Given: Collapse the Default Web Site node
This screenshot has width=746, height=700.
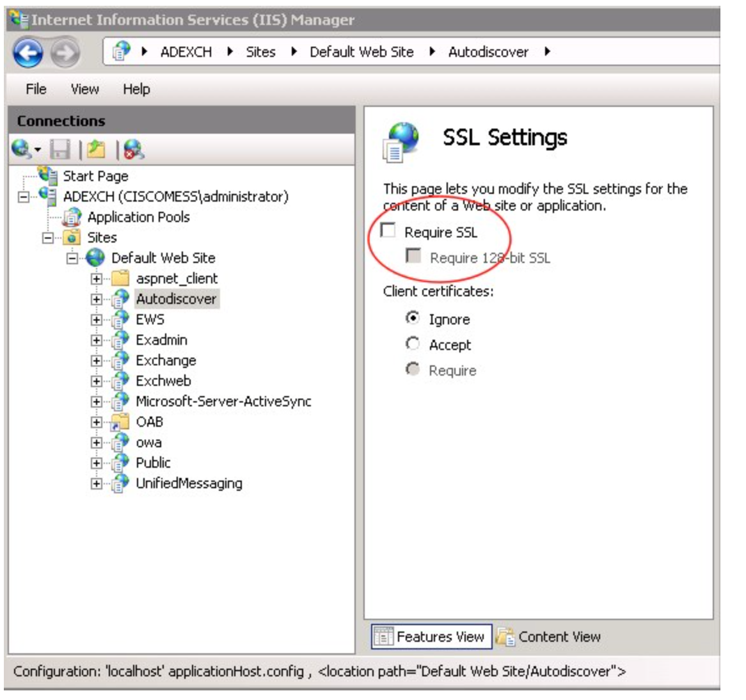Looking at the screenshot, I should [x=72, y=259].
